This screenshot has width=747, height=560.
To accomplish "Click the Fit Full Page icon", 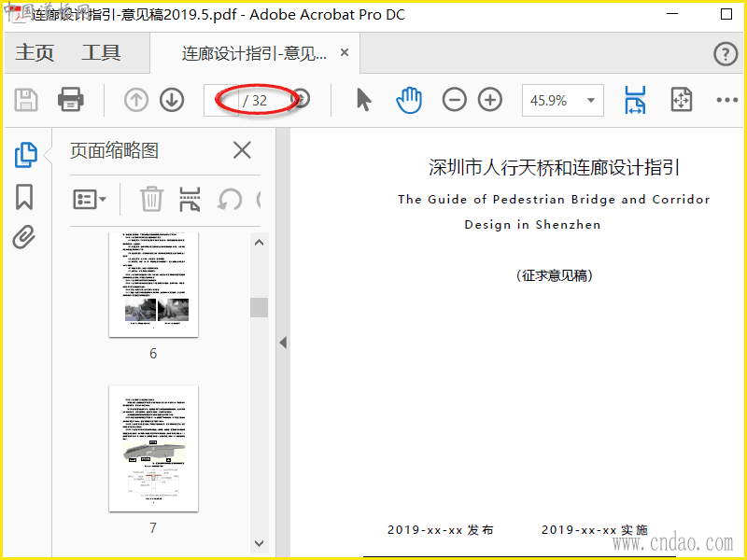I will pos(682,100).
